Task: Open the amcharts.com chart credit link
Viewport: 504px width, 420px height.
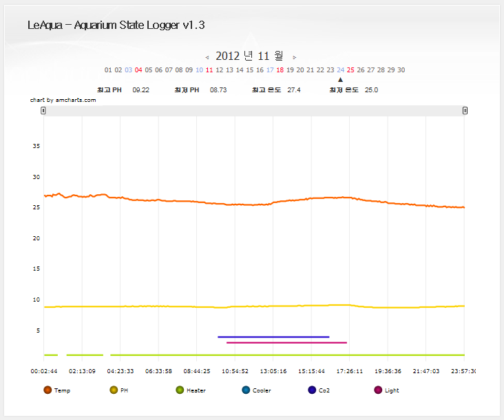Action: click(x=63, y=100)
